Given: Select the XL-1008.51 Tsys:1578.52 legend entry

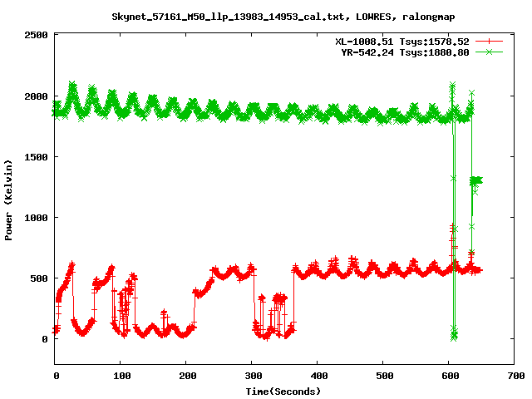Looking at the screenshot, I should tap(402, 42).
